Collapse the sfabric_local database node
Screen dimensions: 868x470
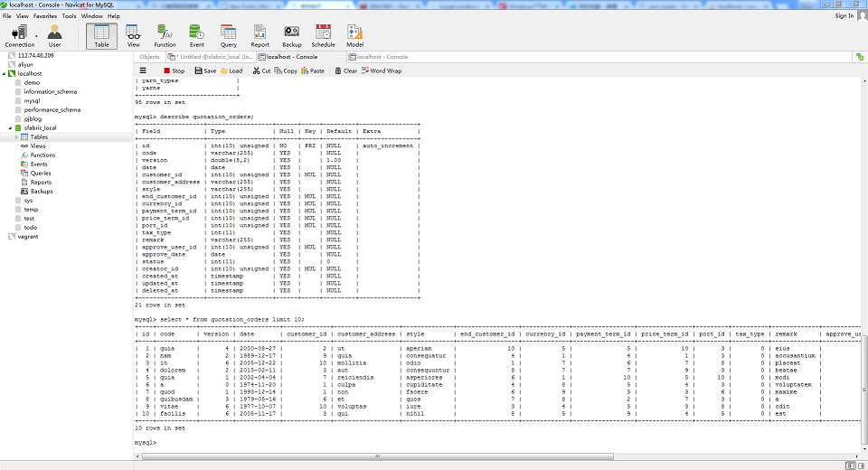tap(10, 127)
